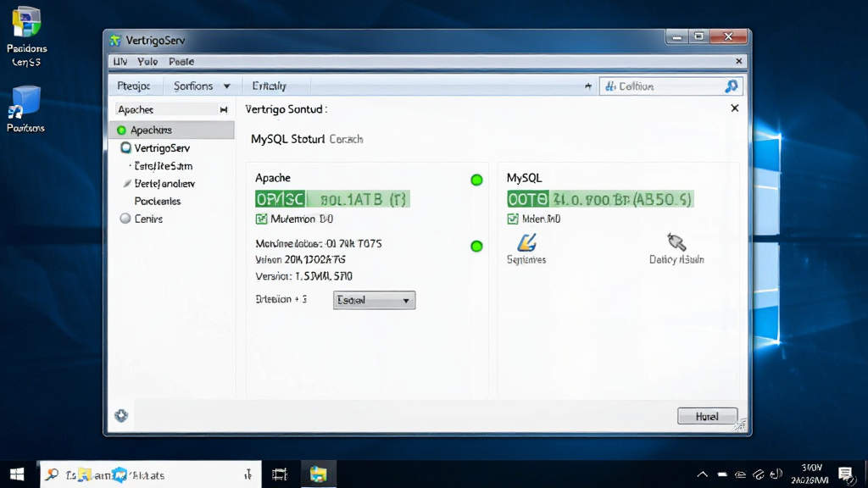Click the Corach text beside MySQL Stoturl
This screenshot has width=868, height=488.
point(346,140)
